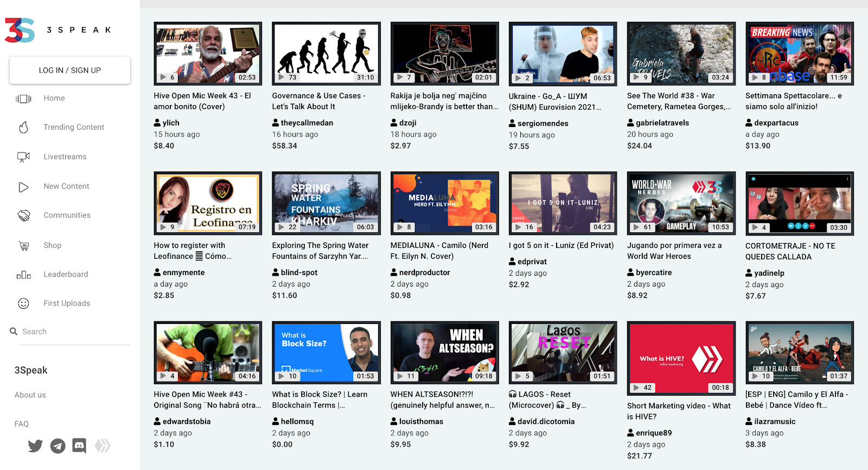Focus the Search input field
This screenshot has width=868, height=470.
(x=75, y=332)
